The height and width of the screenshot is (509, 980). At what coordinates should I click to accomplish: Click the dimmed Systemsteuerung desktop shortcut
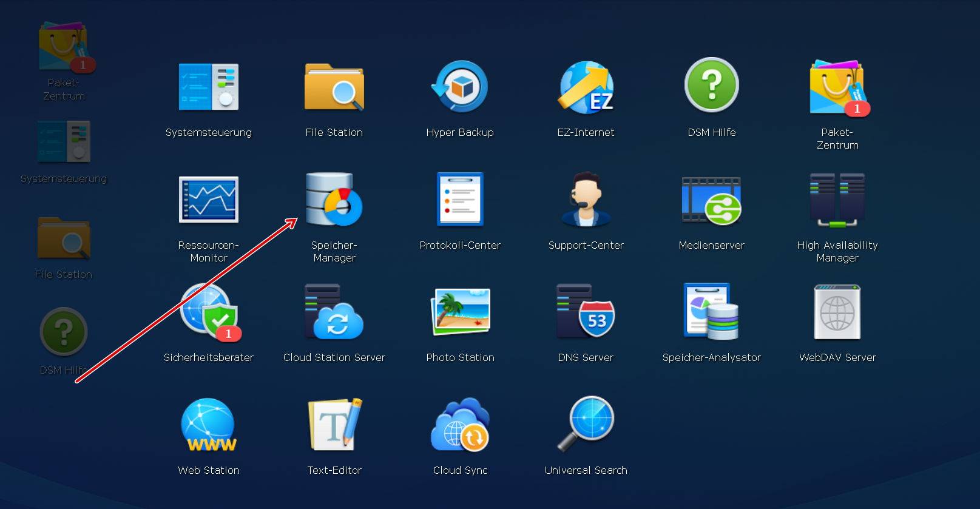tap(64, 141)
